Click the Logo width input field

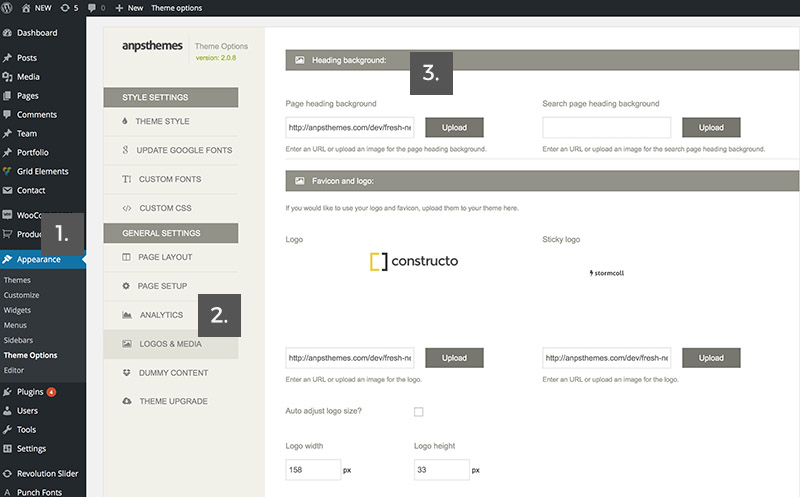point(313,469)
